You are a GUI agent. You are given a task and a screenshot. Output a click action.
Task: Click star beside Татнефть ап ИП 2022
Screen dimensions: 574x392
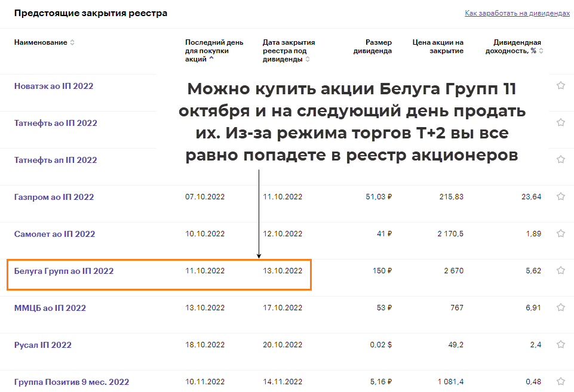[560, 159]
